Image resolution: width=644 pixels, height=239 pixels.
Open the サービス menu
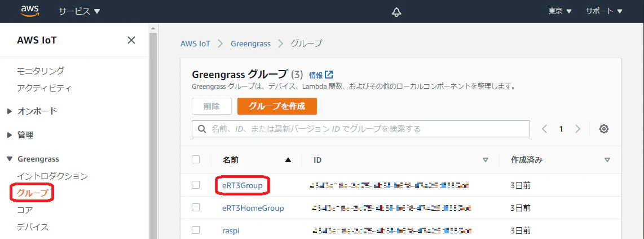80,11
